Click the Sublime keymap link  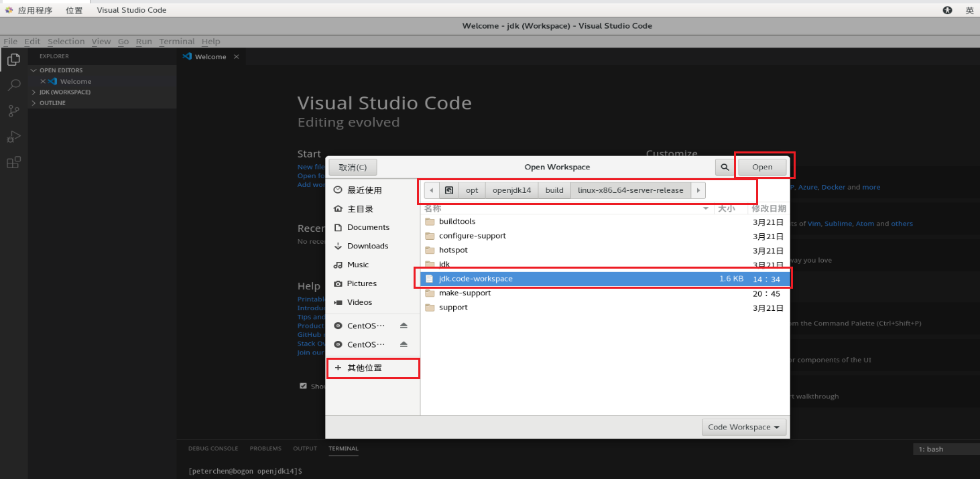838,224
